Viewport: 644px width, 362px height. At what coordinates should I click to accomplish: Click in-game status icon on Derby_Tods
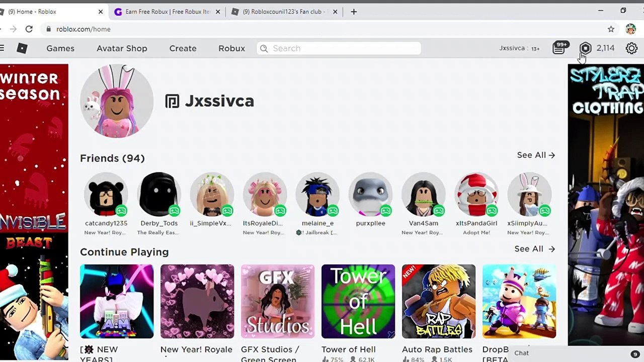[x=174, y=211]
